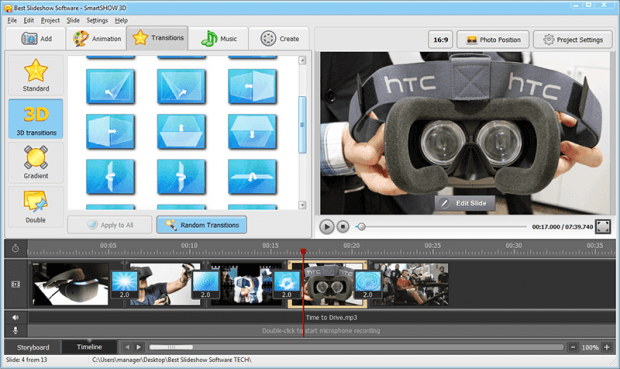Play the slideshow preview

(x=327, y=227)
